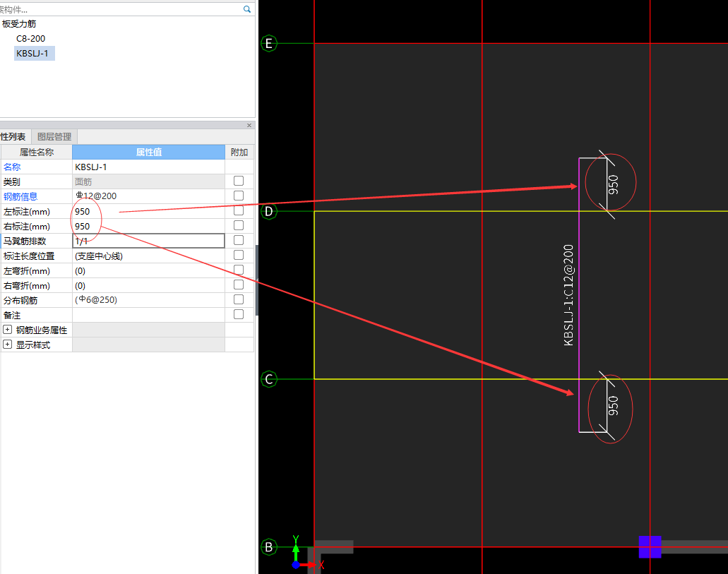The height and width of the screenshot is (574, 728).
Task: Click the blue column square near axis B
Action: click(650, 547)
